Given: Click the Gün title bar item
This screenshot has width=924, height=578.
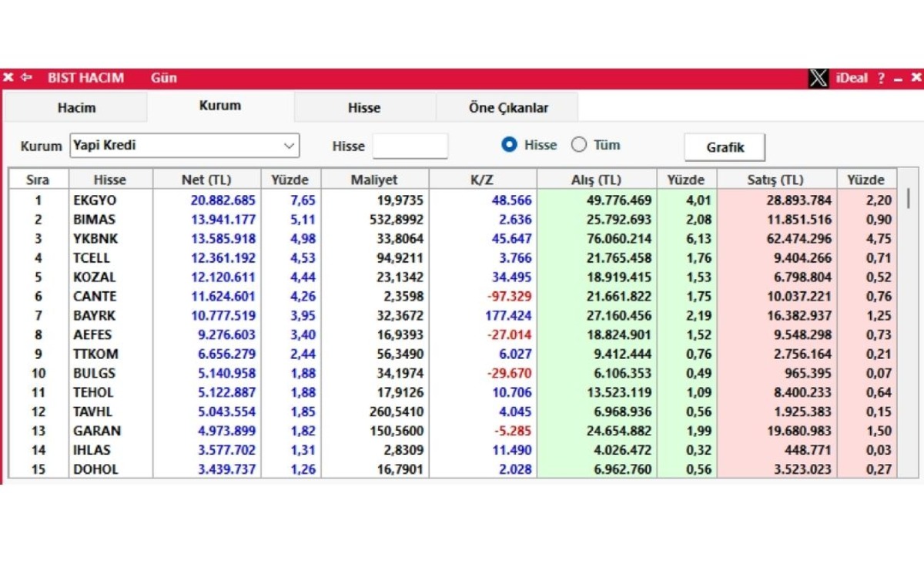Looking at the screenshot, I should [x=164, y=78].
